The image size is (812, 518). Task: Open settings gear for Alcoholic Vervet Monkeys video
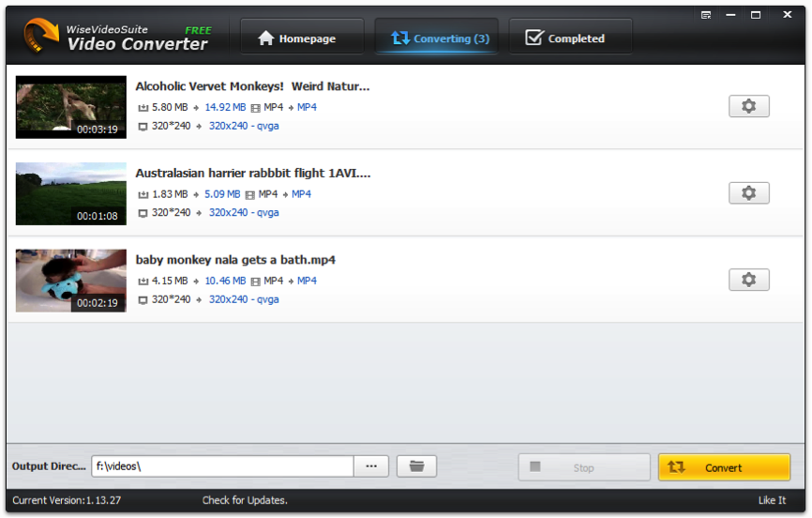coord(748,106)
